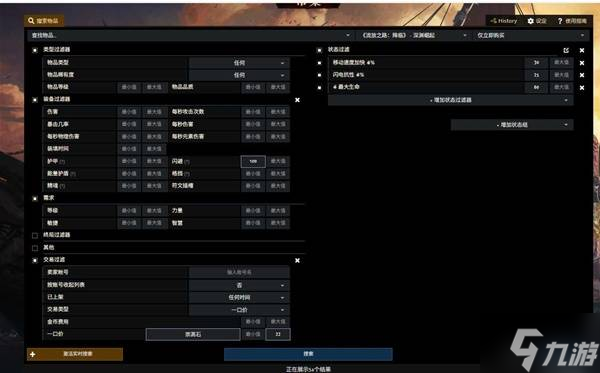The width and height of the screenshot is (600, 373).
Task: Focus the 符文插槽 rune sockets minimum field
Action: click(253, 186)
